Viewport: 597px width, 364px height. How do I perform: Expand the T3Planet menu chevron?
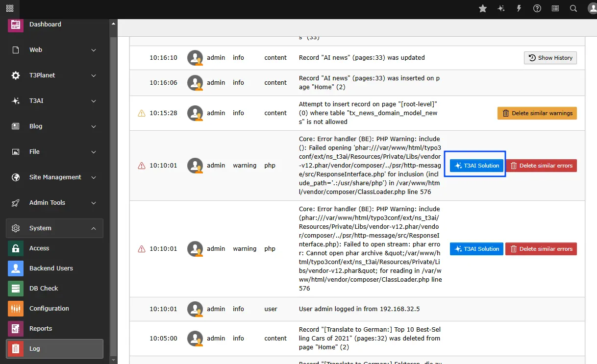pyautogui.click(x=94, y=75)
